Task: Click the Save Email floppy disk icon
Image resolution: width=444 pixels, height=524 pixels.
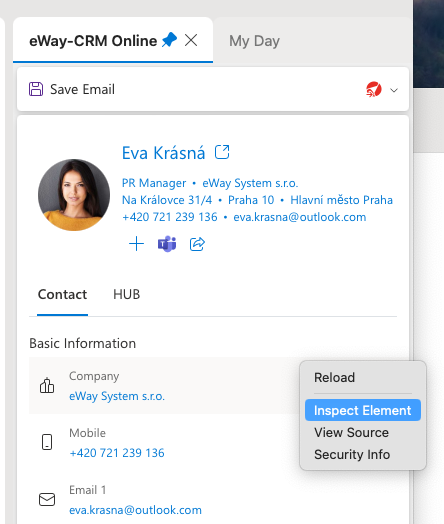Action: (36, 89)
